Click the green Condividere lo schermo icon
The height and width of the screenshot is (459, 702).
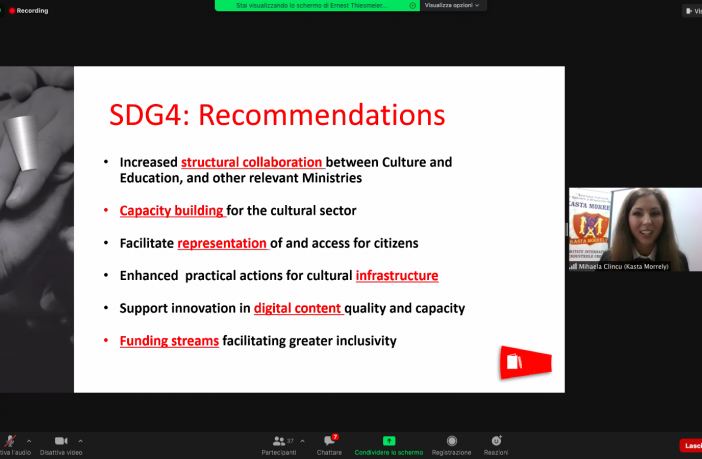click(x=389, y=441)
